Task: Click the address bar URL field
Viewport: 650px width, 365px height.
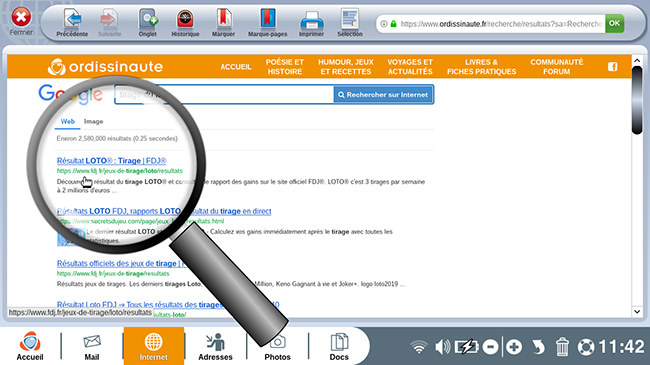Action: click(x=500, y=24)
